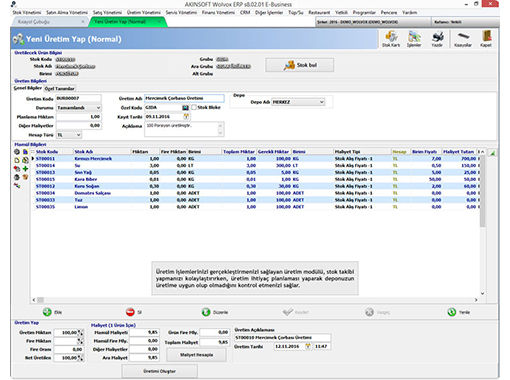Click the Yenile green refresh icon

coord(452,312)
